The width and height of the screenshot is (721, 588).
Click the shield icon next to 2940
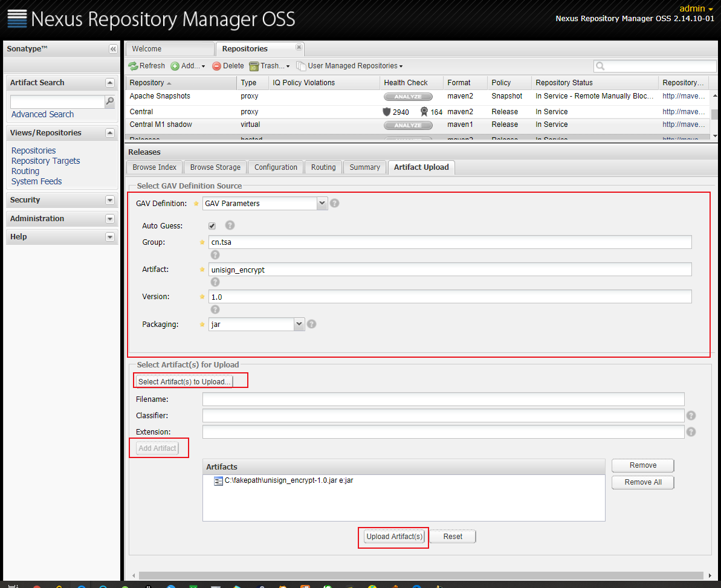[386, 112]
